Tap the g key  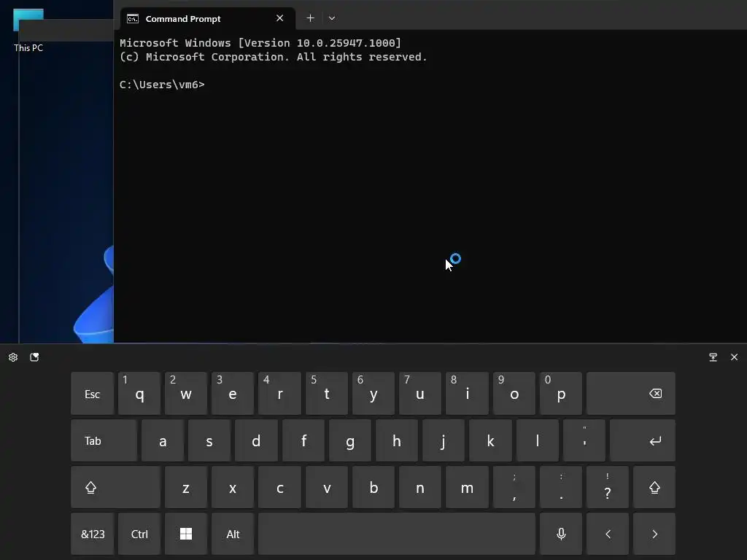(x=349, y=441)
